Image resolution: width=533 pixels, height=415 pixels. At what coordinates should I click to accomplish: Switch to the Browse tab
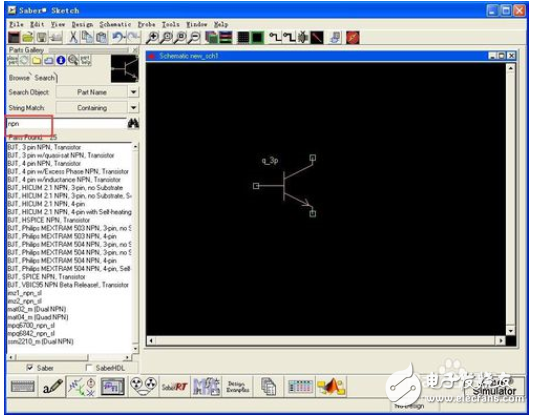click(x=19, y=78)
